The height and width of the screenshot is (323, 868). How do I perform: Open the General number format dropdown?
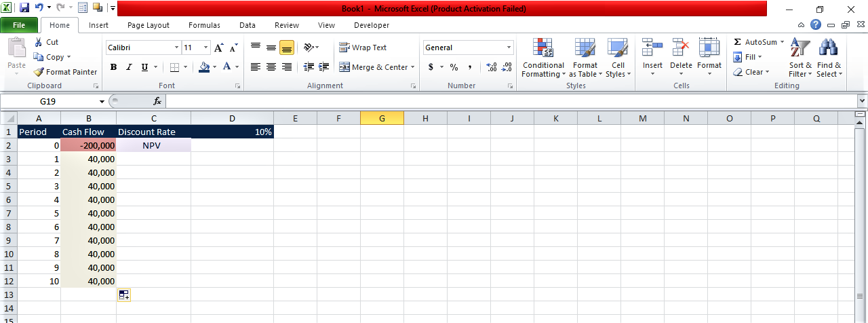click(509, 47)
